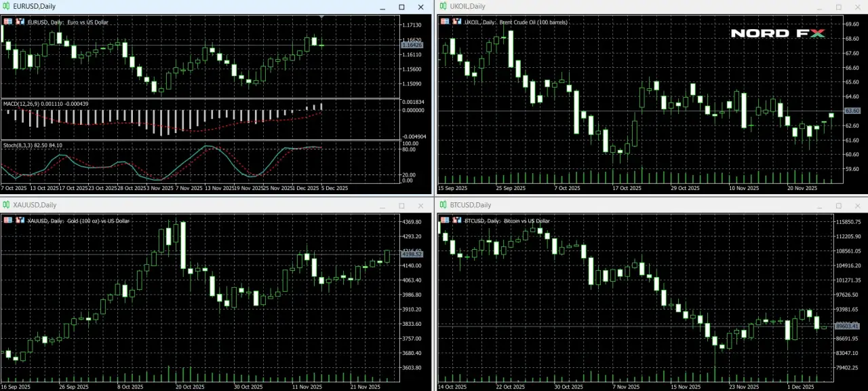Image resolution: width=868 pixels, height=391 pixels.
Task: Select the UKOIL,Daily window title
Action: [x=467, y=6]
